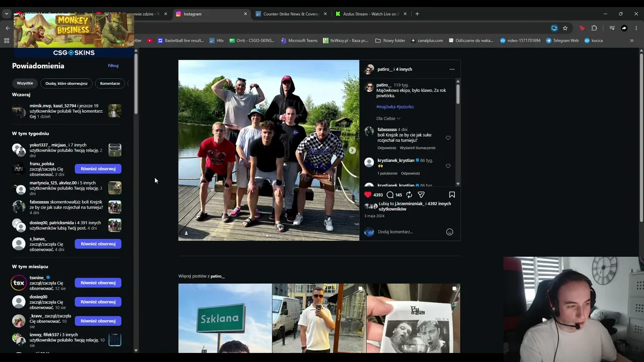The image size is (644, 362).
Task: Open the Szklana sign post thumbnail
Action: click(x=225, y=318)
